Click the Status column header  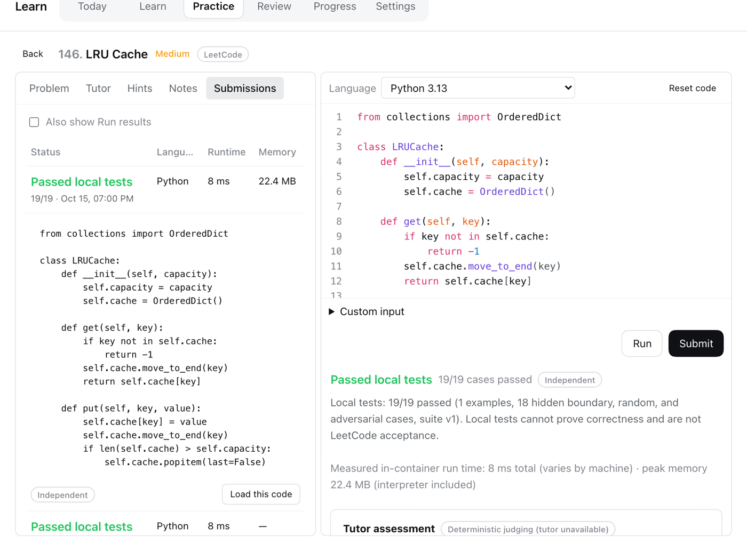(45, 152)
